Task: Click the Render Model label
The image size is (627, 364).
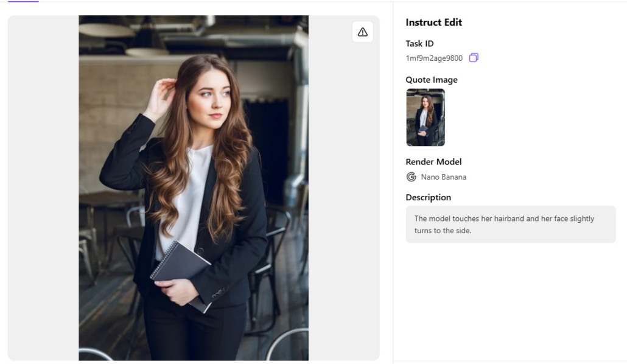Action: tap(433, 162)
